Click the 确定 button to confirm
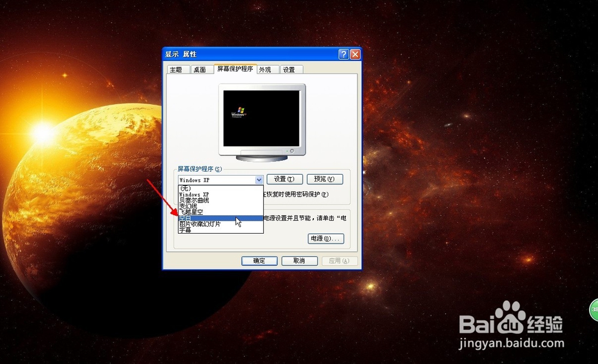The height and width of the screenshot is (364, 598). coord(258,261)
